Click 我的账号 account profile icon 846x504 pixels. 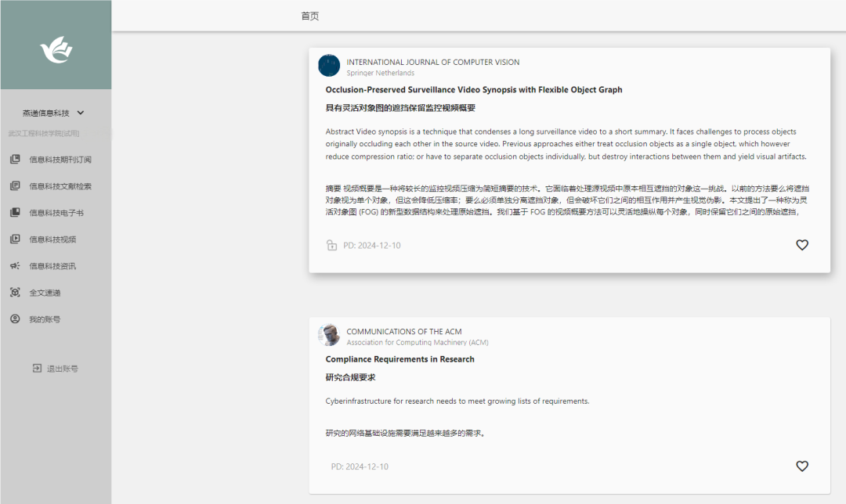click(14, 319)
